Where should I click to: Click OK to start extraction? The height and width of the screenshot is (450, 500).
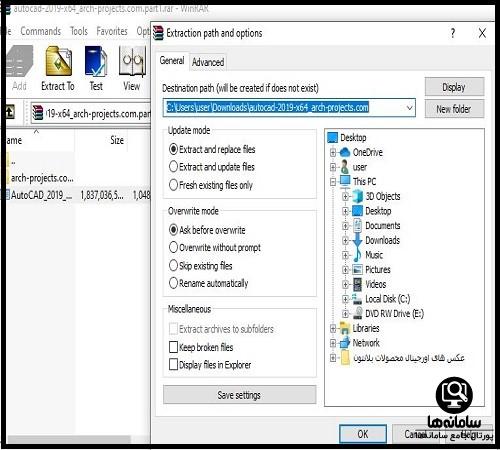click(x=363, y=434)
